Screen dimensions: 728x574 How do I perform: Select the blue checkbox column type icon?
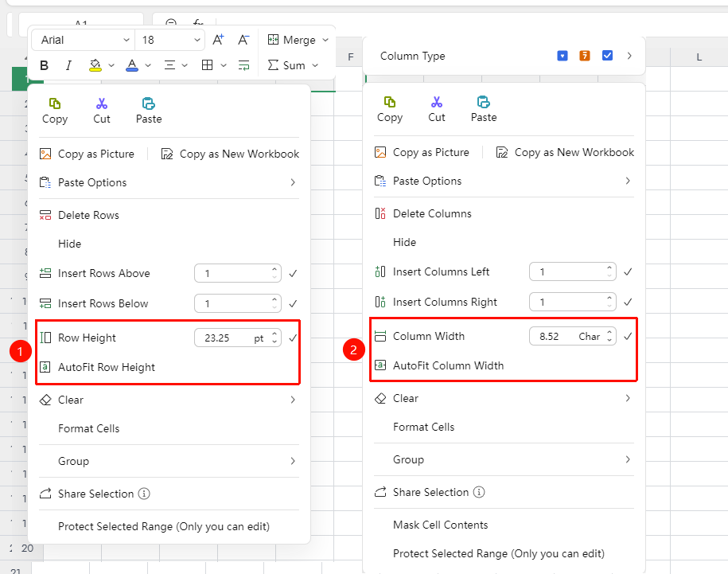click(607, 56)
